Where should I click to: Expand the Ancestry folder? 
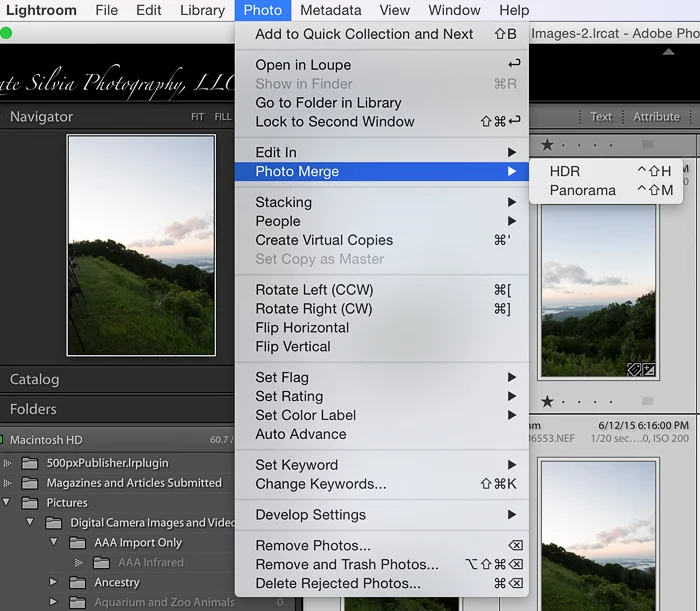click(x=53, y=582)
